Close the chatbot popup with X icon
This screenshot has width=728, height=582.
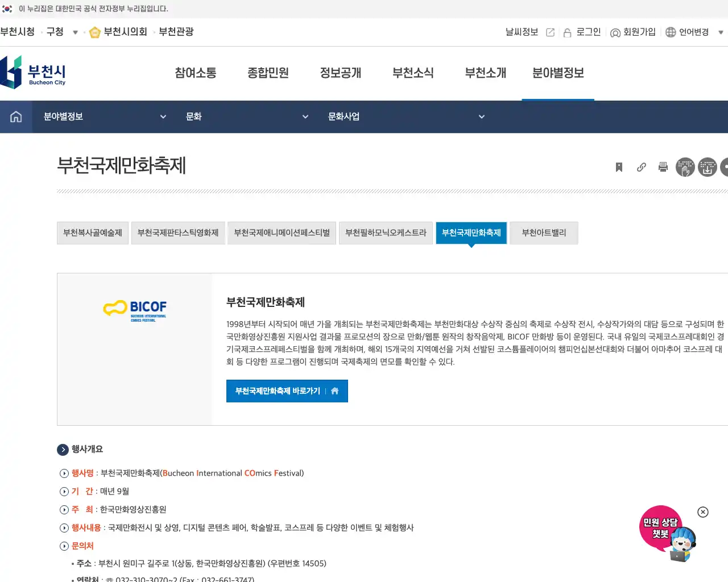pyautogui.click(x=703, y=512)
